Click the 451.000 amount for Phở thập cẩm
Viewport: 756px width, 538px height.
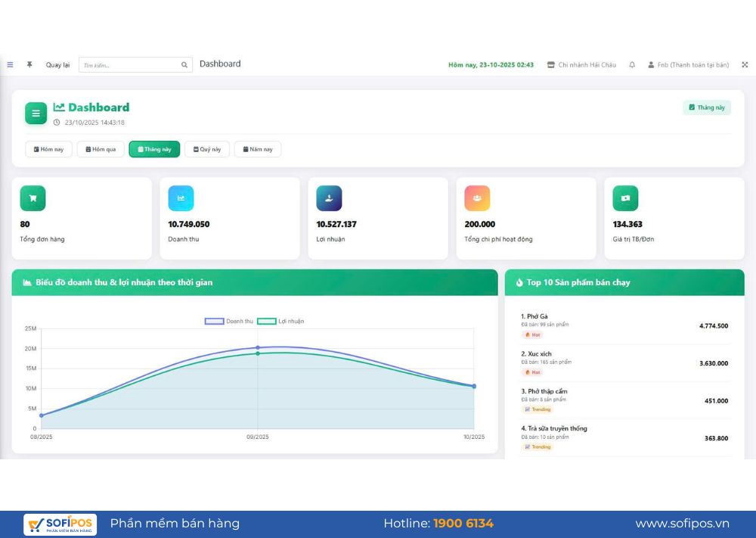coord(716,401)
